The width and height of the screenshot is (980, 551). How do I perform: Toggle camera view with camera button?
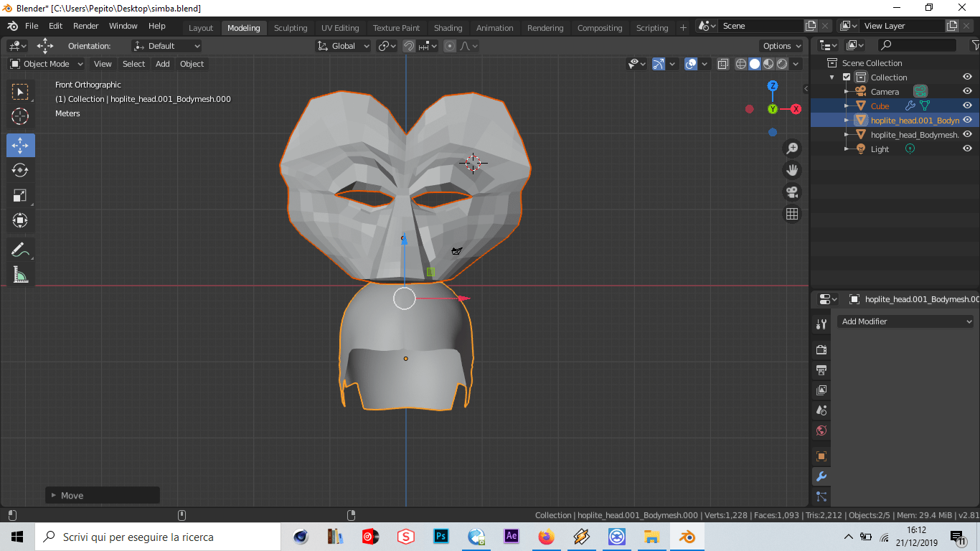[x=792, y=192]
